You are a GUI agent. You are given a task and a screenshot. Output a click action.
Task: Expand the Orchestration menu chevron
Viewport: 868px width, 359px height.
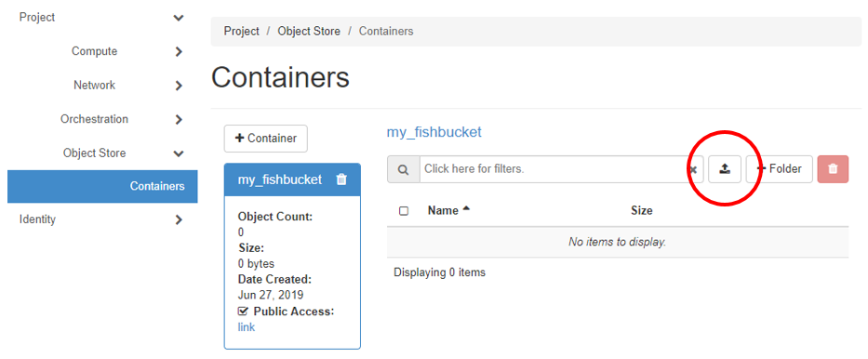click(x=179, y=119)
